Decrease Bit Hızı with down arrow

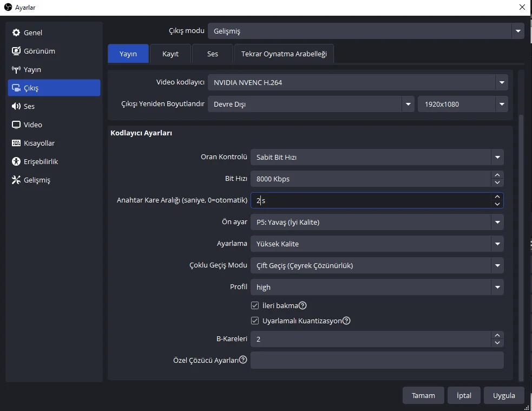(497, 182)
